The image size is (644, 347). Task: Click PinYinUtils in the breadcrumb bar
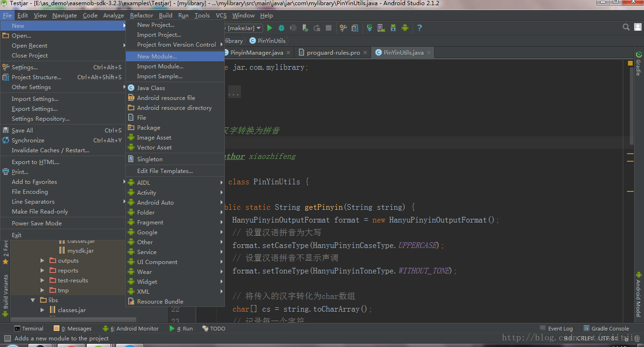tap(267, 41)
